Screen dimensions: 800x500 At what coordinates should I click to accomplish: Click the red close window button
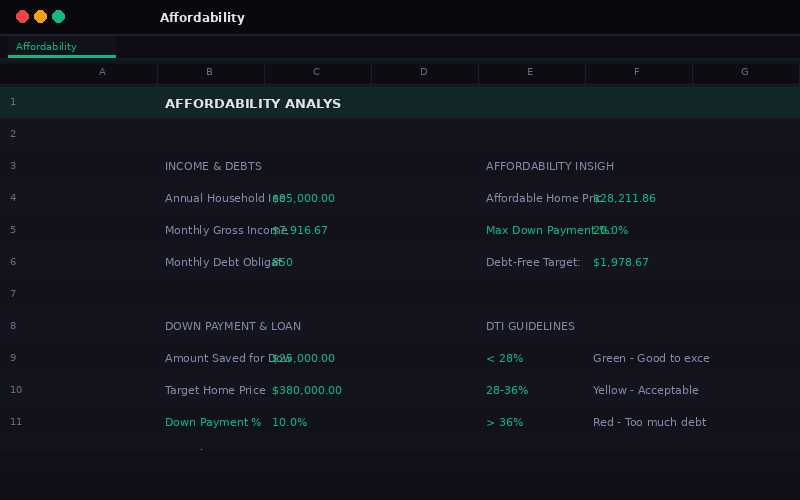[x=22, y=17]
